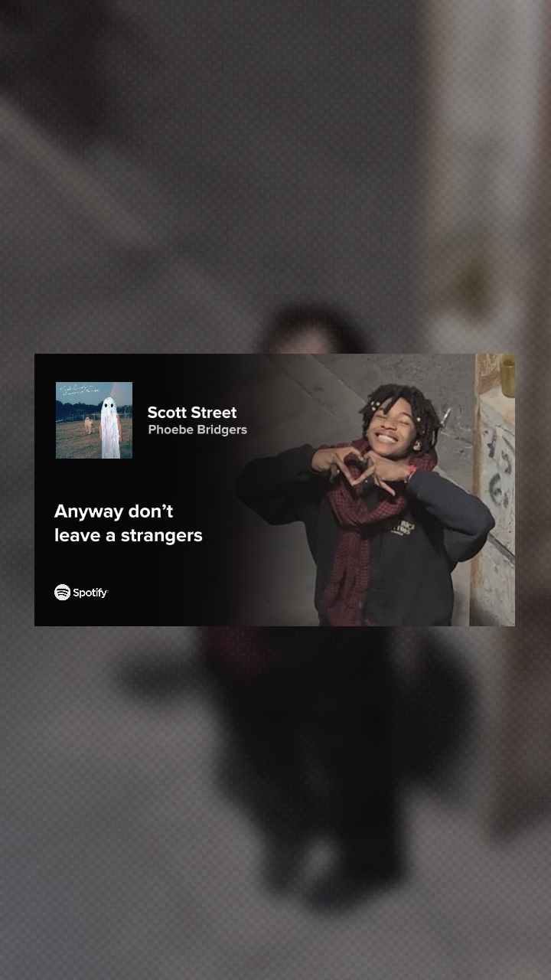Tap the blurred background below the card

tap(275, 802)
